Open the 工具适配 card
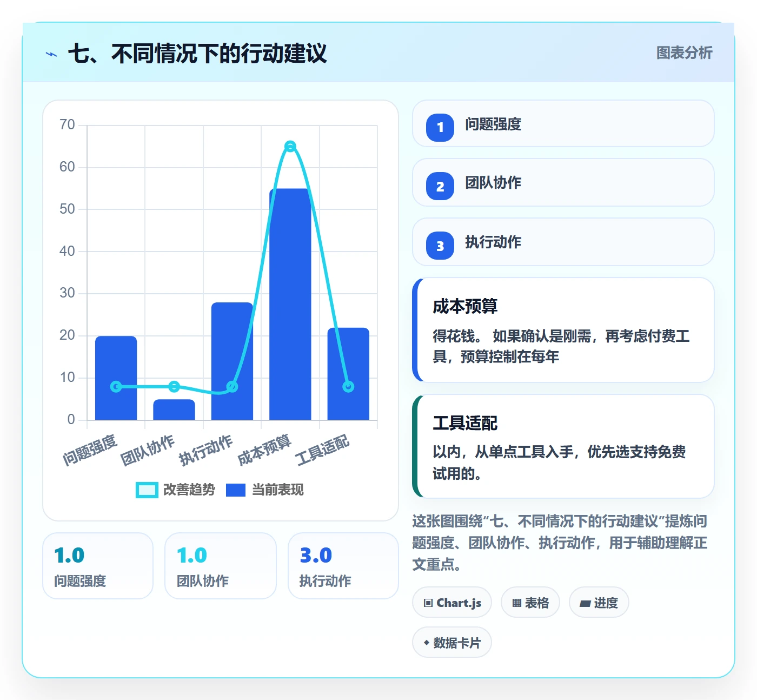757x700 pixels. coord(563,446)
